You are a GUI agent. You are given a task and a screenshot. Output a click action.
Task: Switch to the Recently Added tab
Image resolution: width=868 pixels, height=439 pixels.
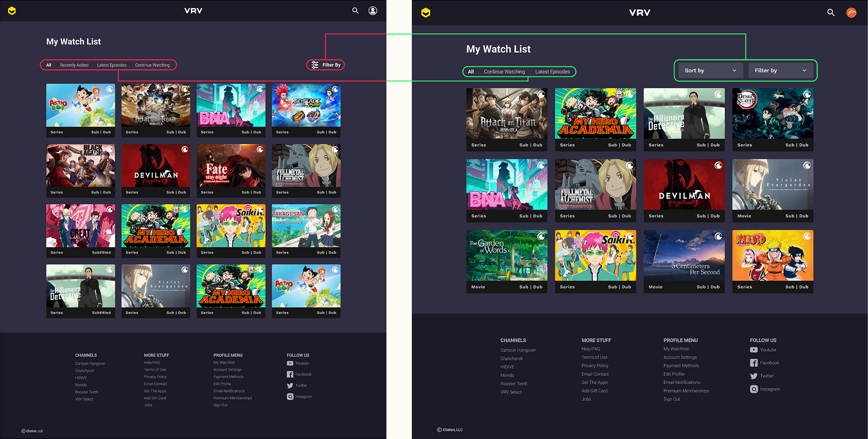point(74,65)
